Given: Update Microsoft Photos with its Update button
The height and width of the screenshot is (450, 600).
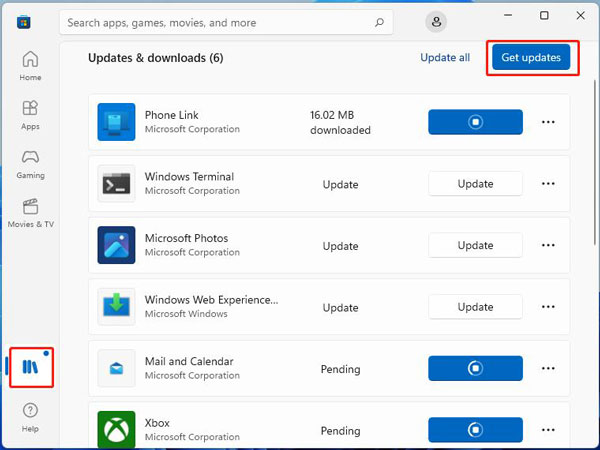Looking at the screenshot, I should click(x=475, y=245).
